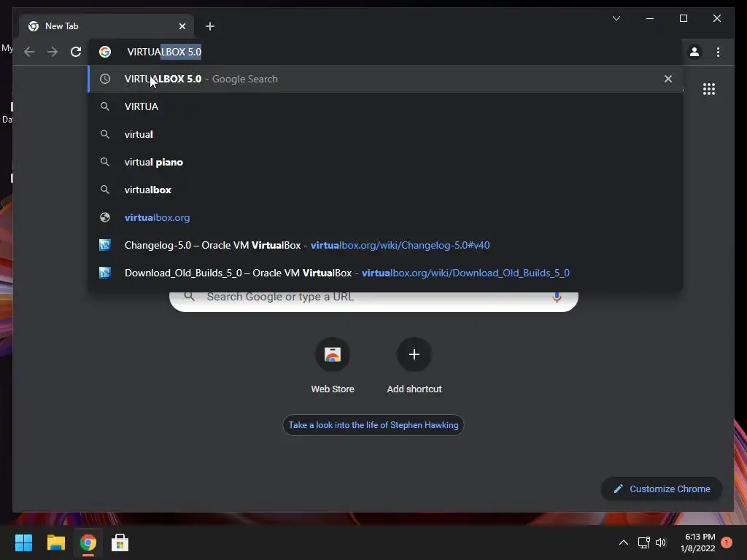The image size is (747, 560).
Task: Click the search icon beside VIRTUA
Action: click(105, 106)
